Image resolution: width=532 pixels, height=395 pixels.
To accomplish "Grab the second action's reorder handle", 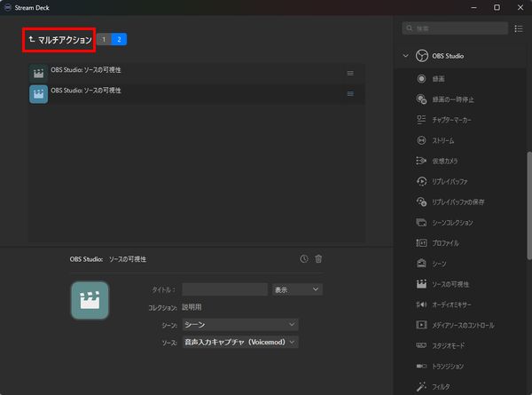I will tap(350, 94).
